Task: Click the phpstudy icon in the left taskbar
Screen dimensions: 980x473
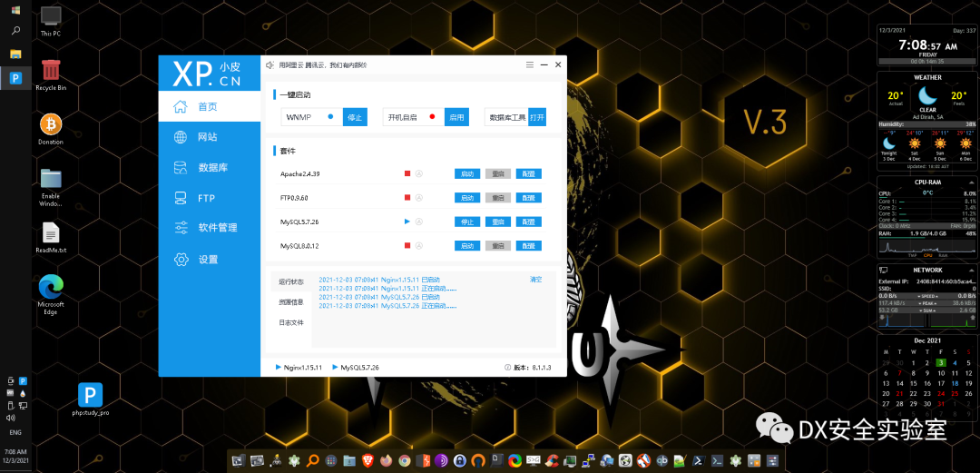Action: [15, 78]
